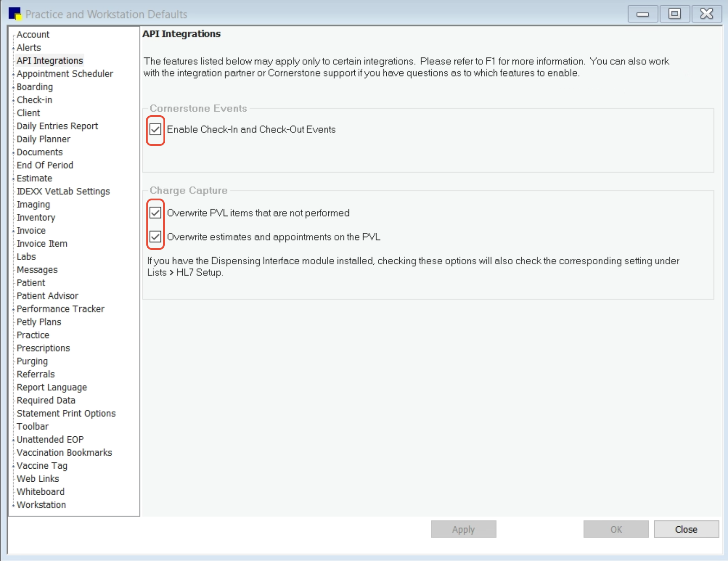Toggle Enable Check-In and Check-Out Events checkbox
This screenshot has height=561, width=728.
pos(155,130)
